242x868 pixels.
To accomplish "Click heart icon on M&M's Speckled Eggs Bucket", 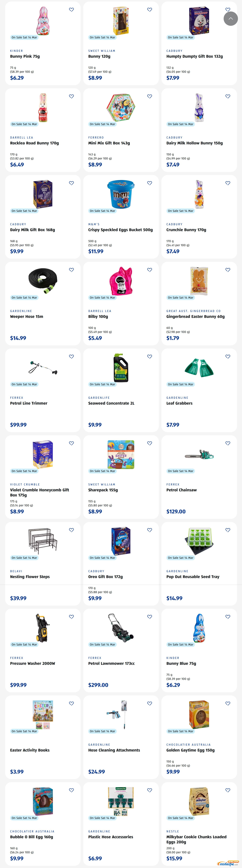I will click(x=150, y=183).
